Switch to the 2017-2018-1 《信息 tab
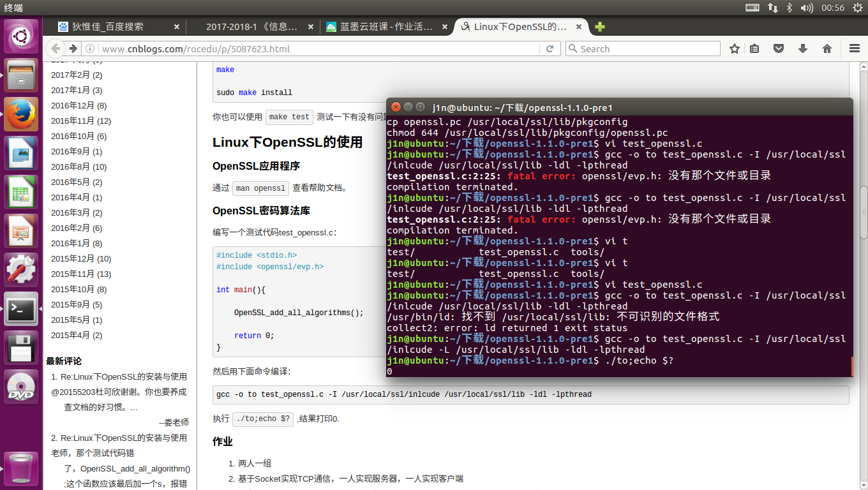This screenshot has height=490, width=868. [253, 27]
